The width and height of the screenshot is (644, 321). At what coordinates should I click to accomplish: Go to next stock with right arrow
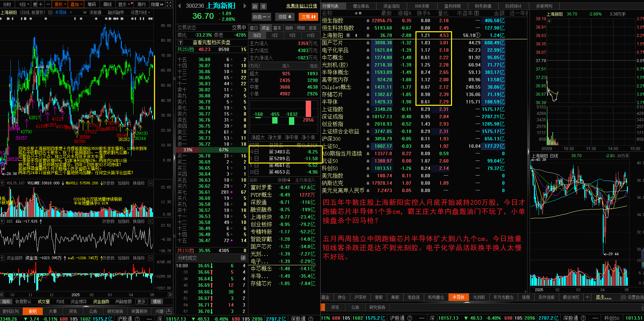pos(245,6)
